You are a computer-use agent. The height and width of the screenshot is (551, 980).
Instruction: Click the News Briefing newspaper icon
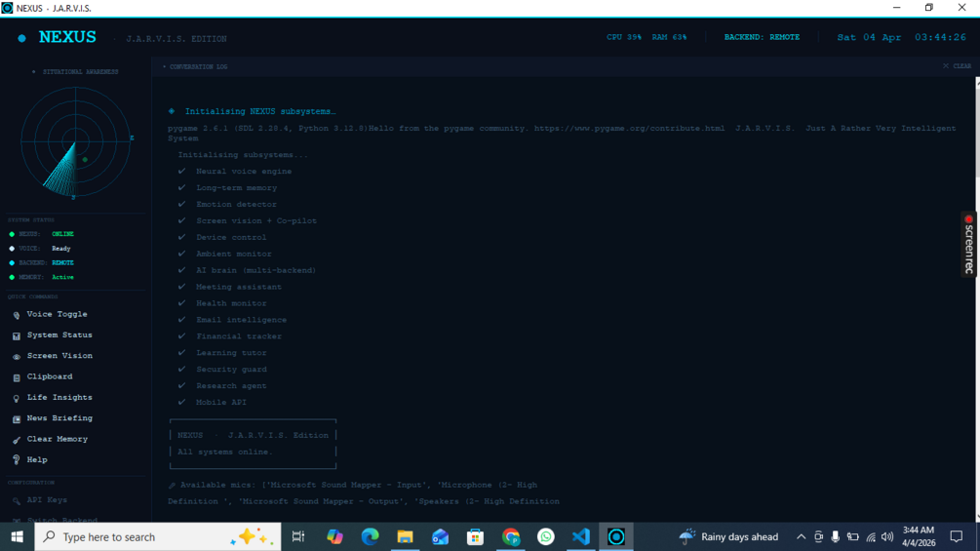(17, 419)
